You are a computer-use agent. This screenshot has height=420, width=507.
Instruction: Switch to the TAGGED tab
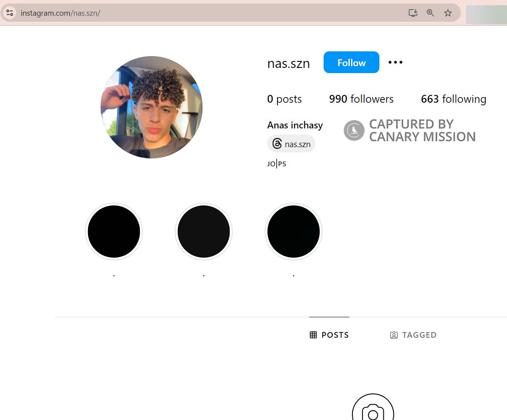tap(413, 335)
